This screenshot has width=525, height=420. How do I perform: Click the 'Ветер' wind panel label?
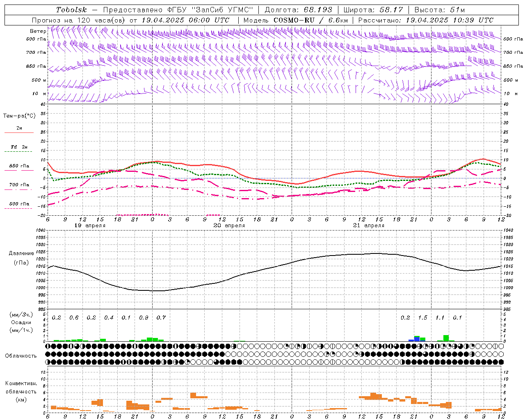(x=38, y=31)
